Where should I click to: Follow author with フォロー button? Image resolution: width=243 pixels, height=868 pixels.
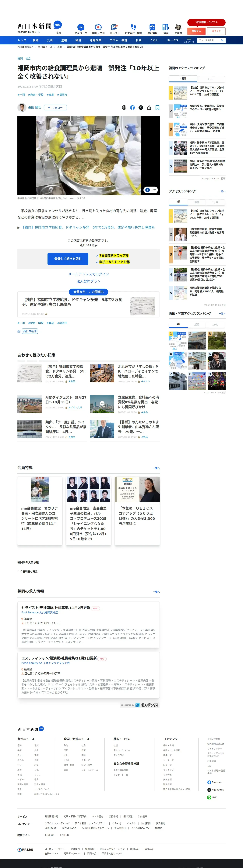coord(55,108)
